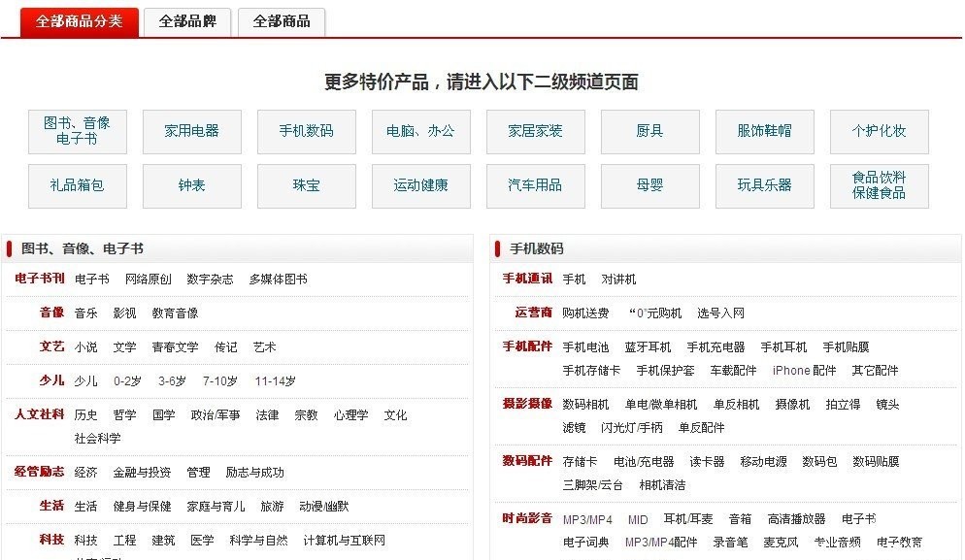Image resolution: width=965 pixels, height=560 pixels.
Task: Open the 3-6岁 children's books link
Action: click(172, 380)
